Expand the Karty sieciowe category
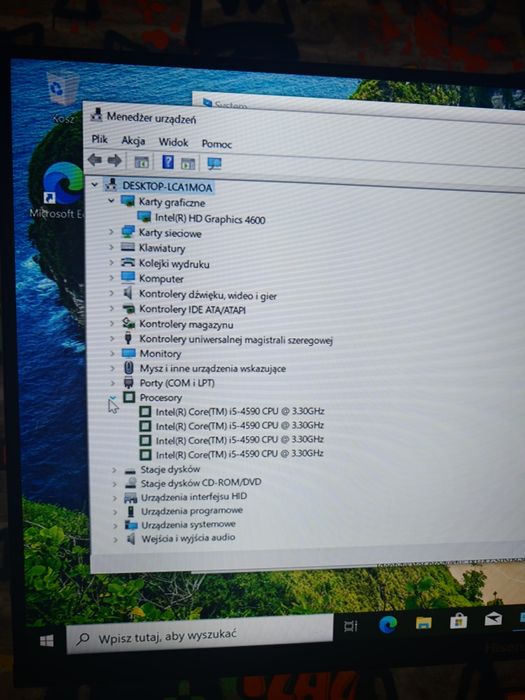525x700 pixels. coord(111,232)
